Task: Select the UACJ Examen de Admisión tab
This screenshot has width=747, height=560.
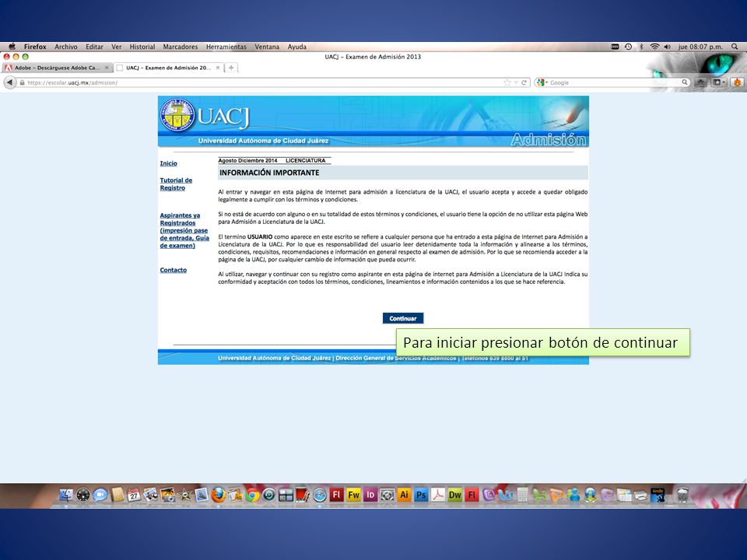Action: tap(169, 68)
